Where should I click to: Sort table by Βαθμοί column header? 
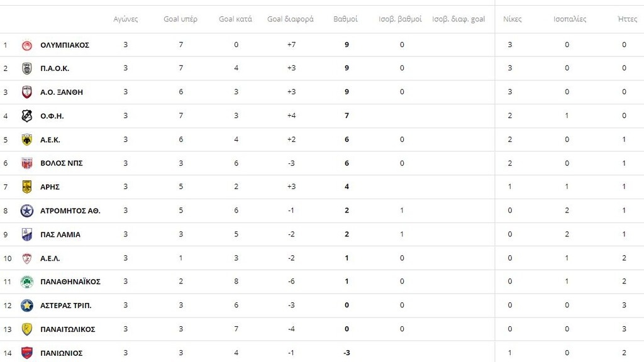[x=345, y=19]
